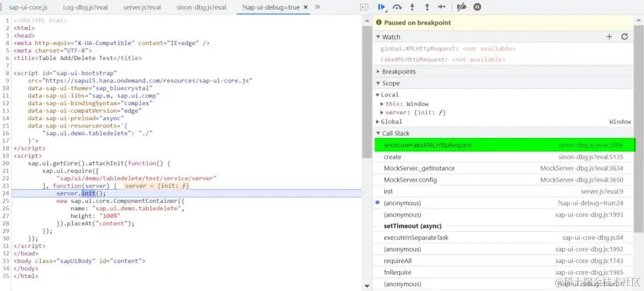Select the fnRequire stack frame
644x291 pixels.
[504, 272]
